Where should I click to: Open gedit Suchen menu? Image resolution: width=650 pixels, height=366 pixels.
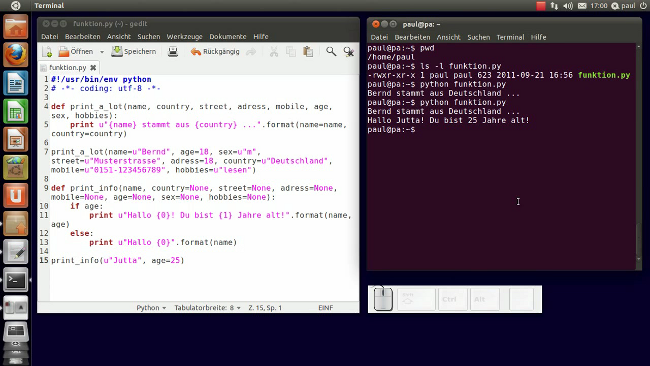[149, 36]
